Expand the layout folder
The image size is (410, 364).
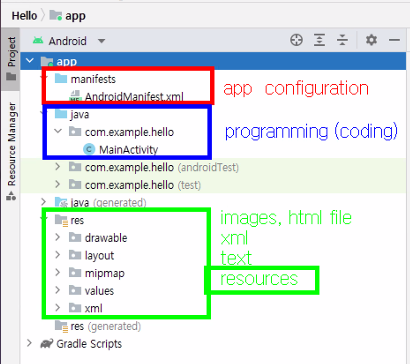click(x=58, y=255)
